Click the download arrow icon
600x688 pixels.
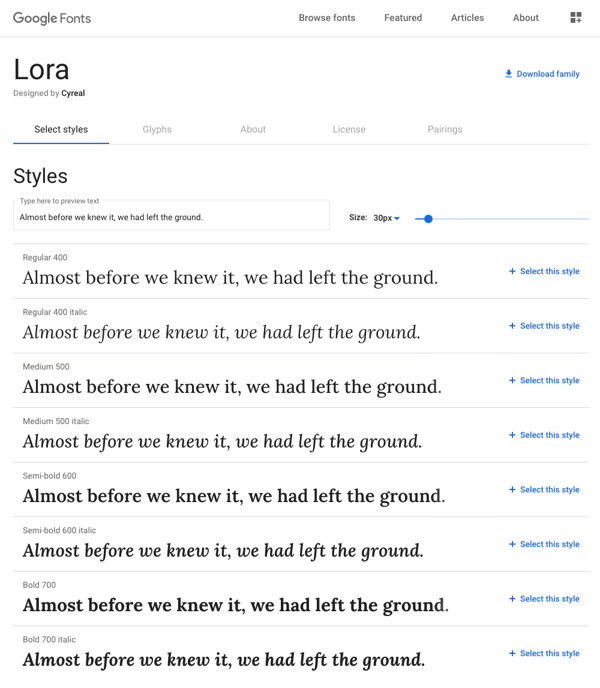(508, 74)
